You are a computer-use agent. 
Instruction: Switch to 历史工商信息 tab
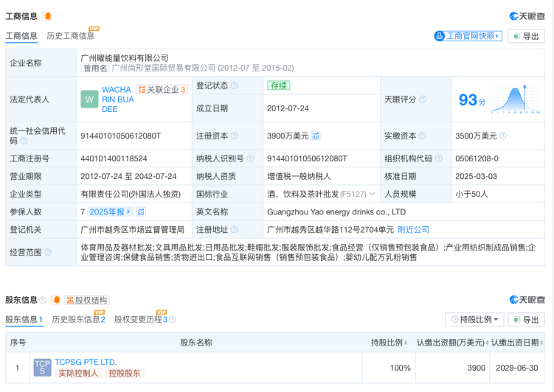pos(71,36)
